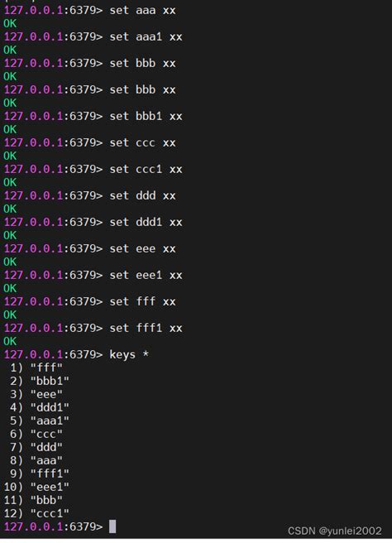Click the "set ddd1 xx" command
The height and width of the screenshot is (543, 392).
pos(146,222)
